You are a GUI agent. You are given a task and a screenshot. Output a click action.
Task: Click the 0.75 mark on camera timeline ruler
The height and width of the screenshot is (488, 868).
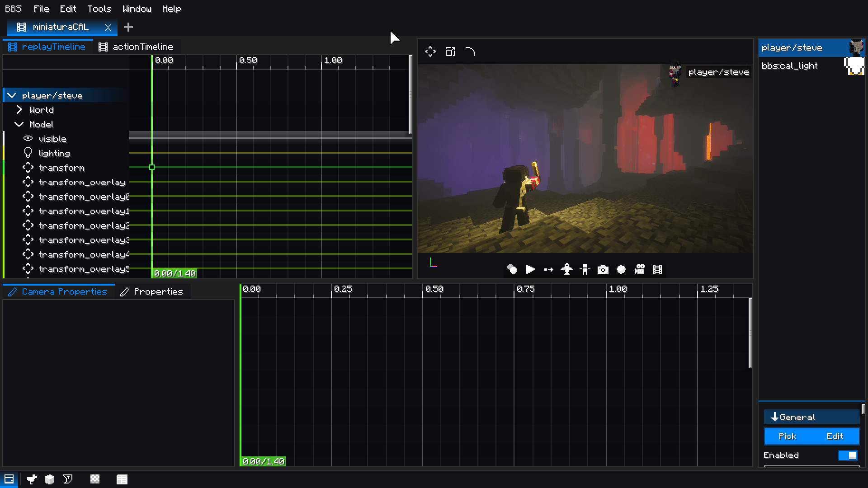525,289
